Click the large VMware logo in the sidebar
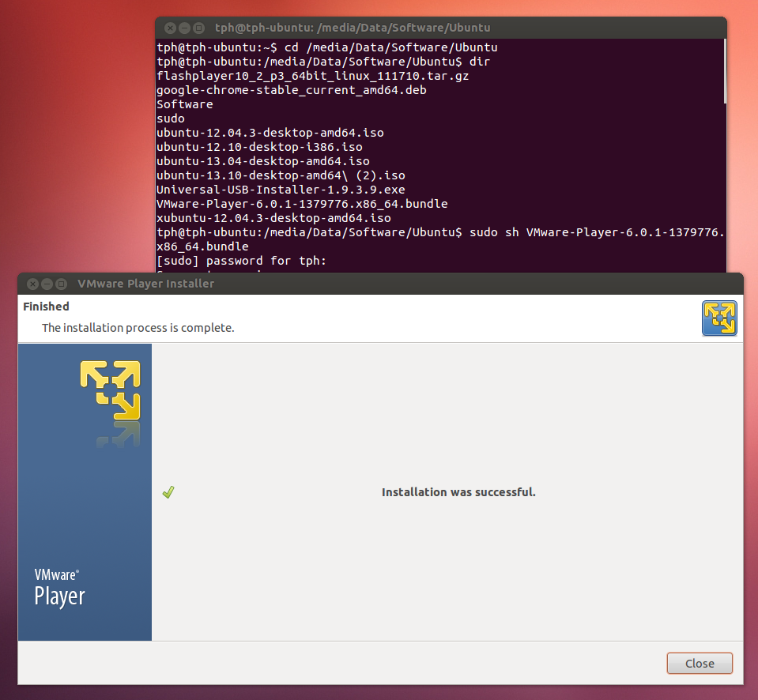Screen dimensions: 758x700 click(110, 390)
